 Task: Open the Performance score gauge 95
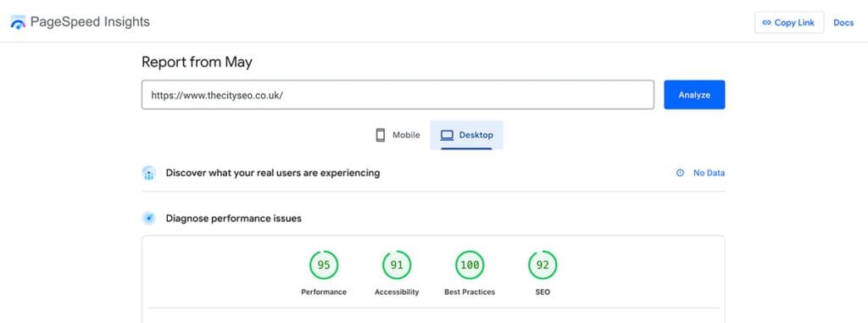324,265
